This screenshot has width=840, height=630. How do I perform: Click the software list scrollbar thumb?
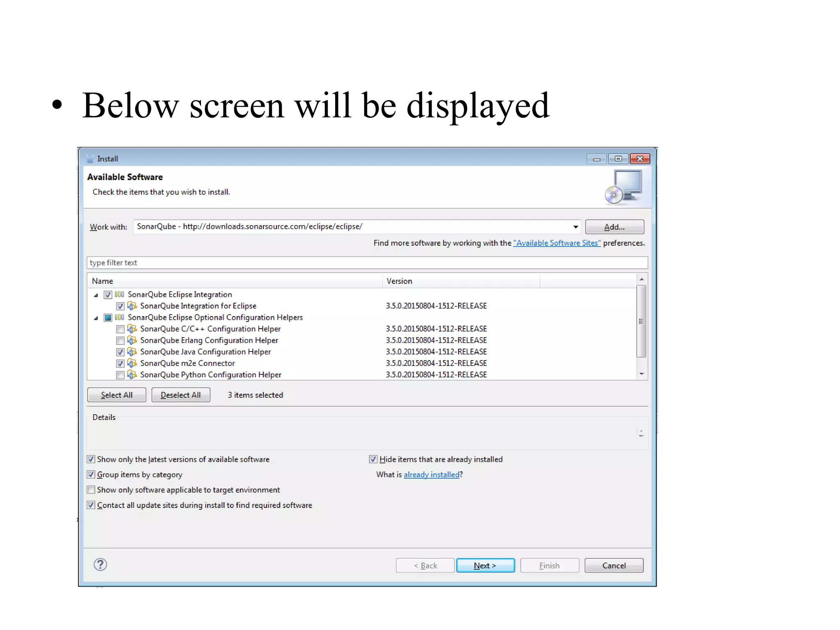point(641,321)
